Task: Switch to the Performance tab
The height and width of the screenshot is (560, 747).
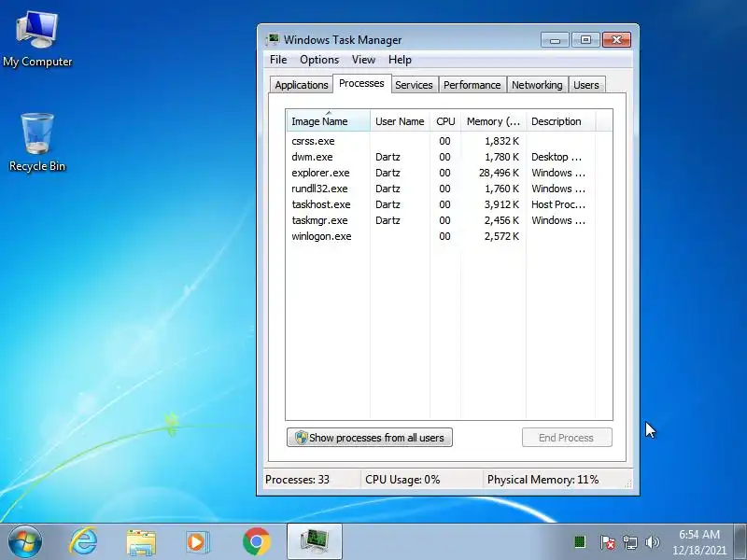Action: pos(472,85)
